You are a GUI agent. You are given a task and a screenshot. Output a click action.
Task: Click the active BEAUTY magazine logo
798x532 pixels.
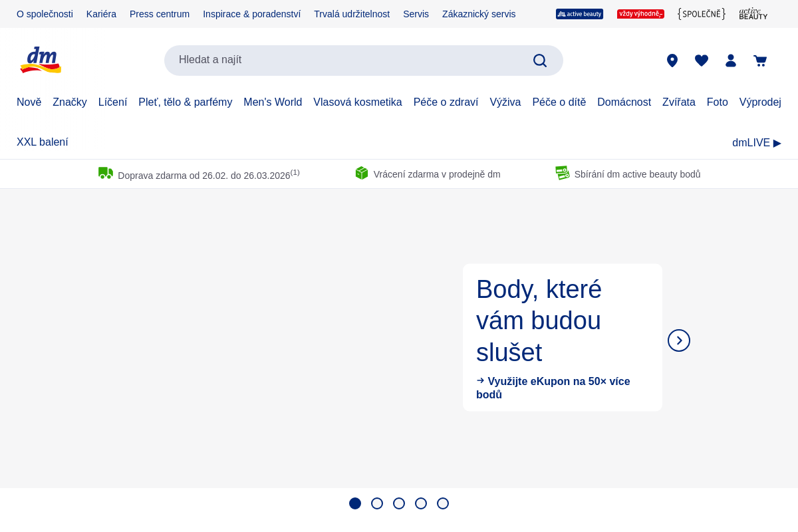point(752,13)
